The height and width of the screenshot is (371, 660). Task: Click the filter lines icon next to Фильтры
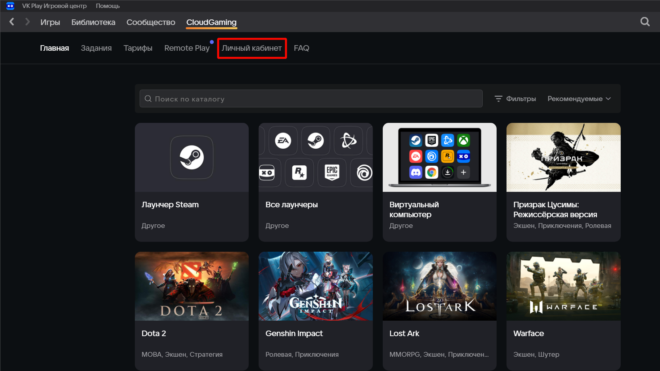coord(498,99)
